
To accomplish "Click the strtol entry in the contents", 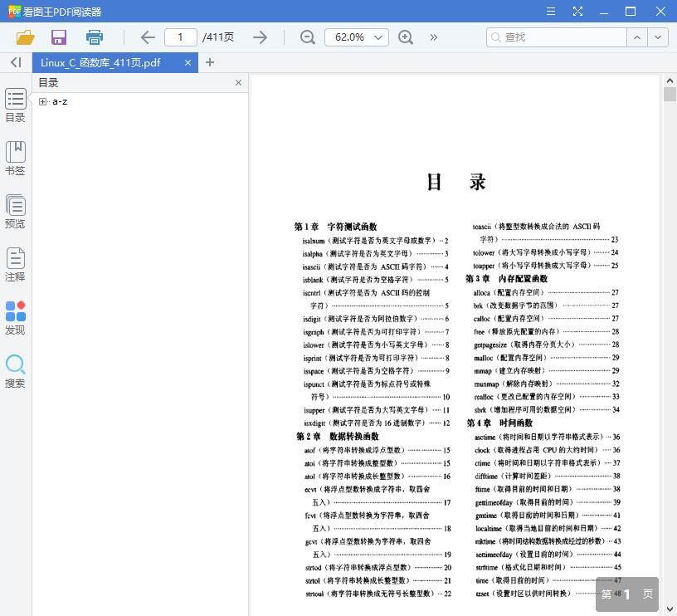I will click(x=378, y=580).
